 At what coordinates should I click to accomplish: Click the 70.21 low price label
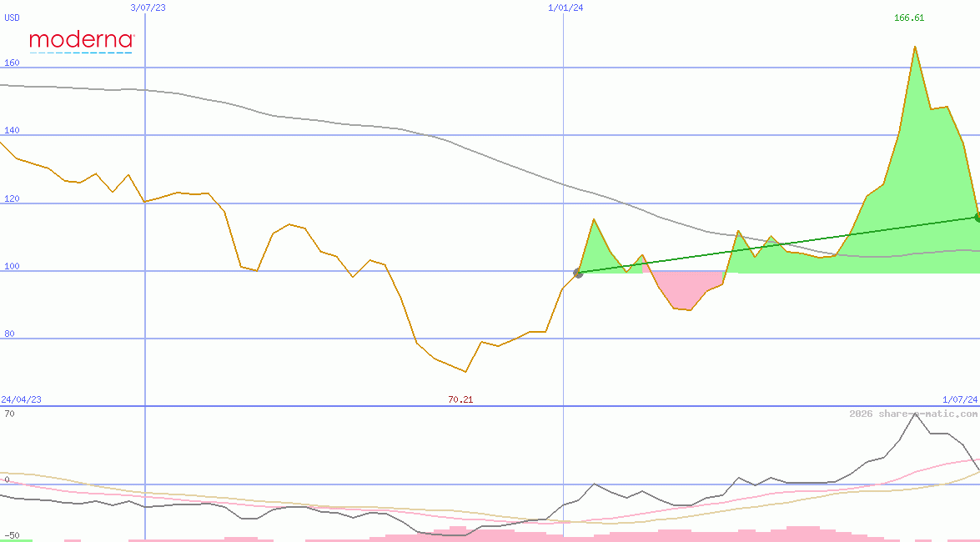point(460,399)
